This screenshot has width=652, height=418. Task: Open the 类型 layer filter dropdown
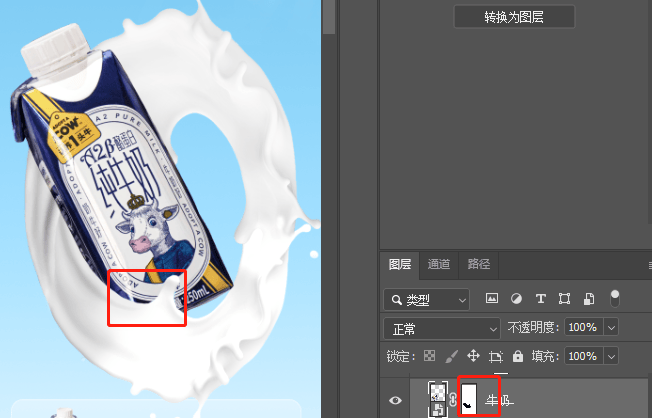point(426,299)
